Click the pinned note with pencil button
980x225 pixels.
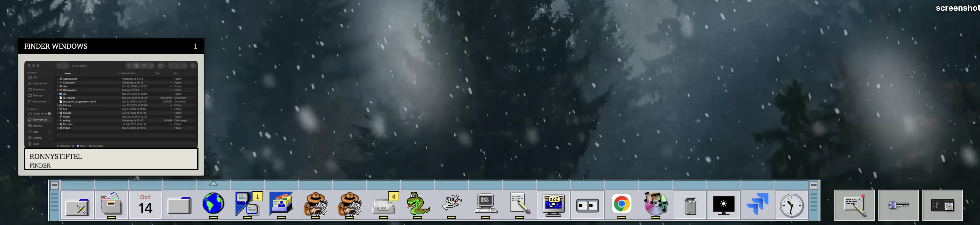[x=855, y=205]
